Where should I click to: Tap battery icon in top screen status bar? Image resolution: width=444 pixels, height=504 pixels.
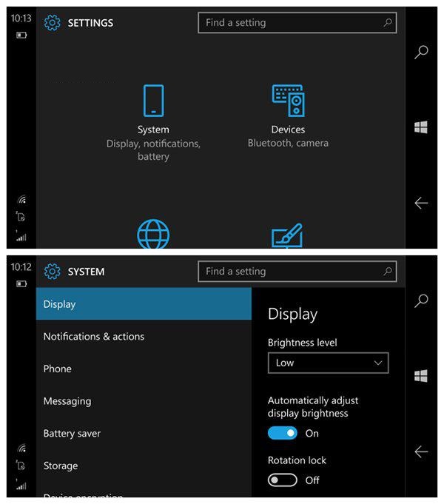coord(21,35)
